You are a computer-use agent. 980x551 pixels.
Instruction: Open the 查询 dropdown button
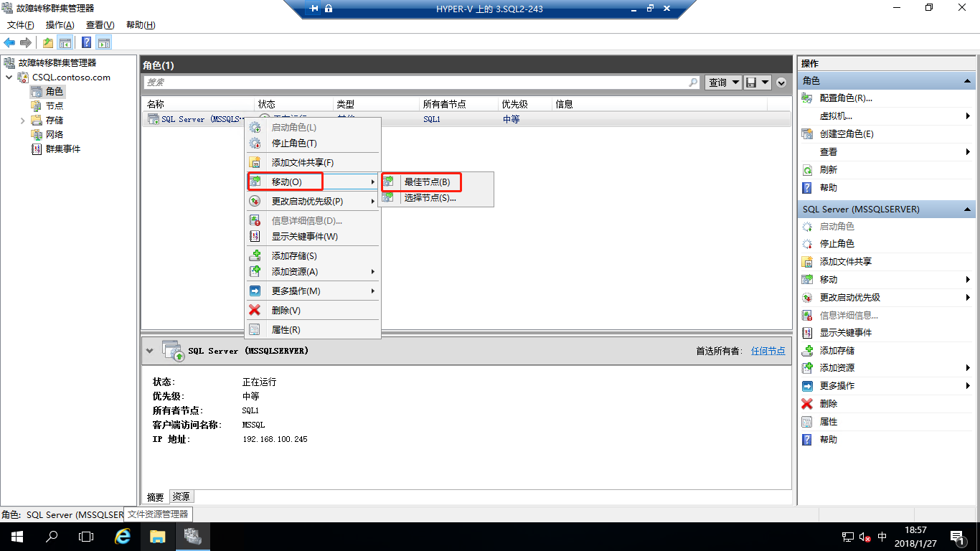click(723, 83)
